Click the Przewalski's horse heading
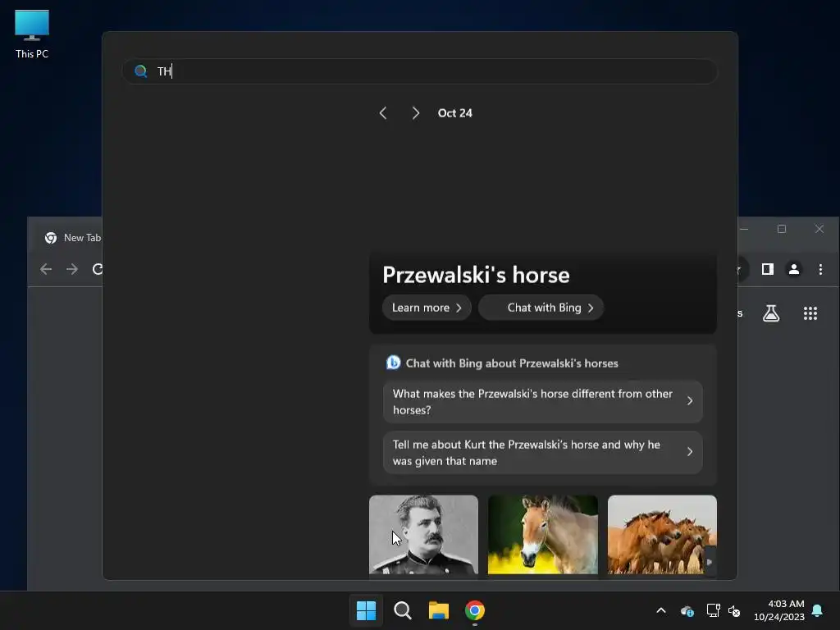 [x=476, y=275]
